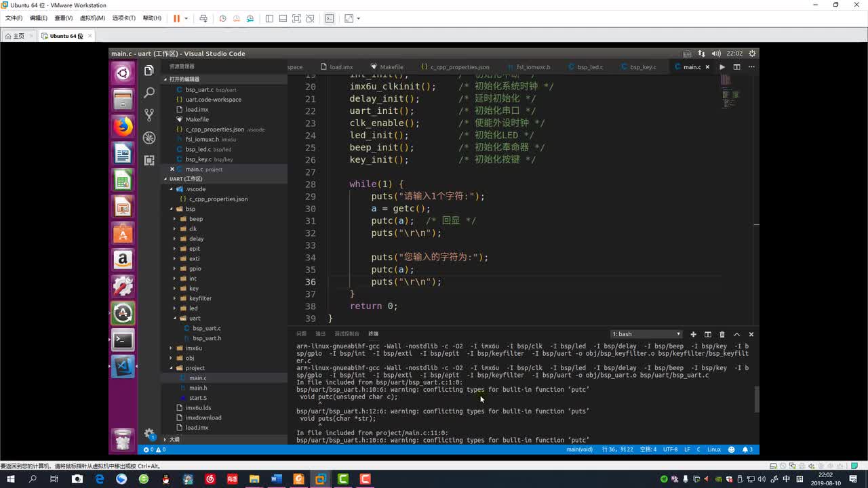Click the feedback smiley in the status bar

point(731,449)
